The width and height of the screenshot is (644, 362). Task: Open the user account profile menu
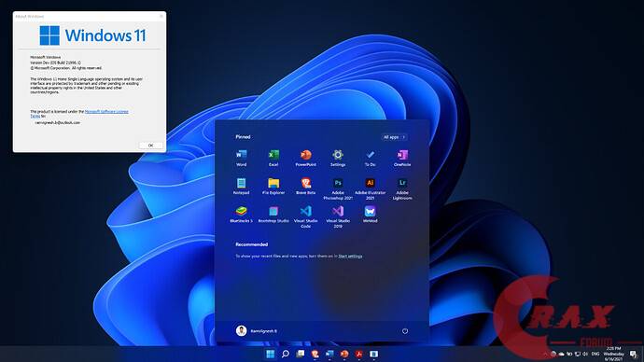click(257, 331)
